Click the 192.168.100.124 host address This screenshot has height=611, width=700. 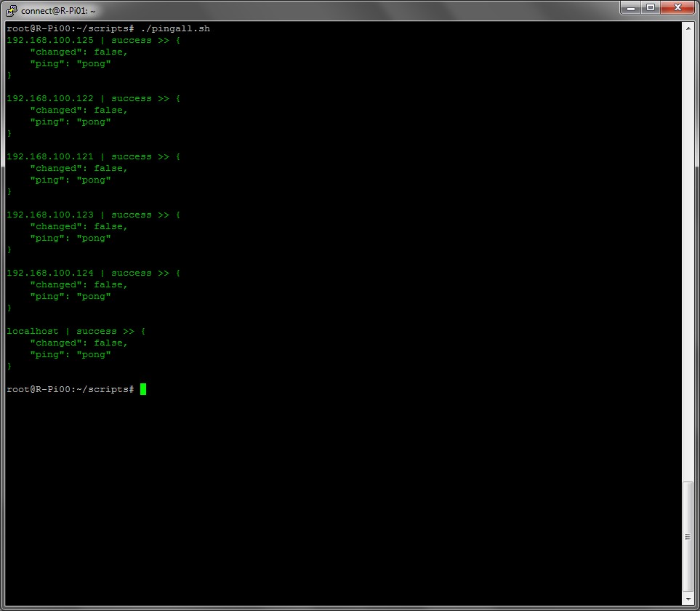[x=50, y=273]
